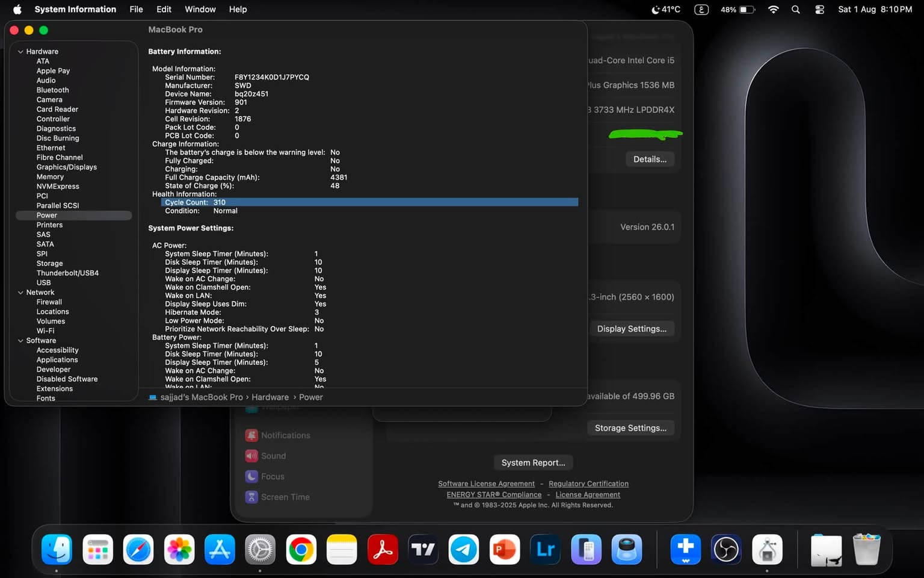Open TradingView app in dock

coord(423,549)
